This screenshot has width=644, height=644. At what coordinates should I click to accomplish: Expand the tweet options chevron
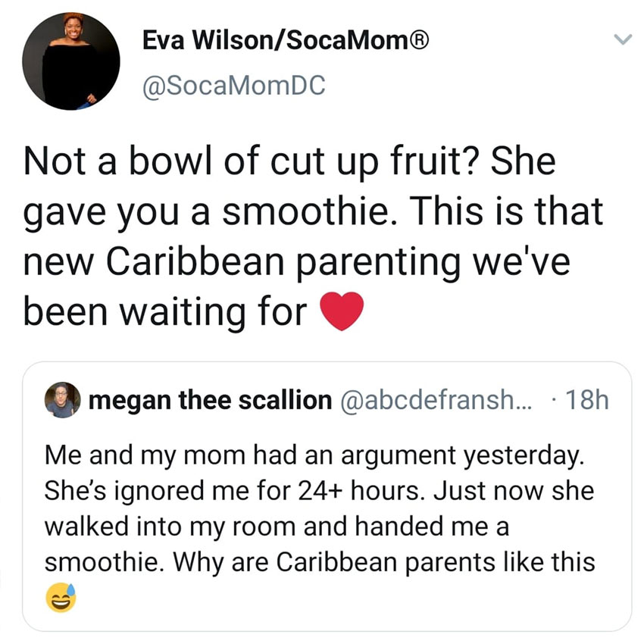(623, 39)
